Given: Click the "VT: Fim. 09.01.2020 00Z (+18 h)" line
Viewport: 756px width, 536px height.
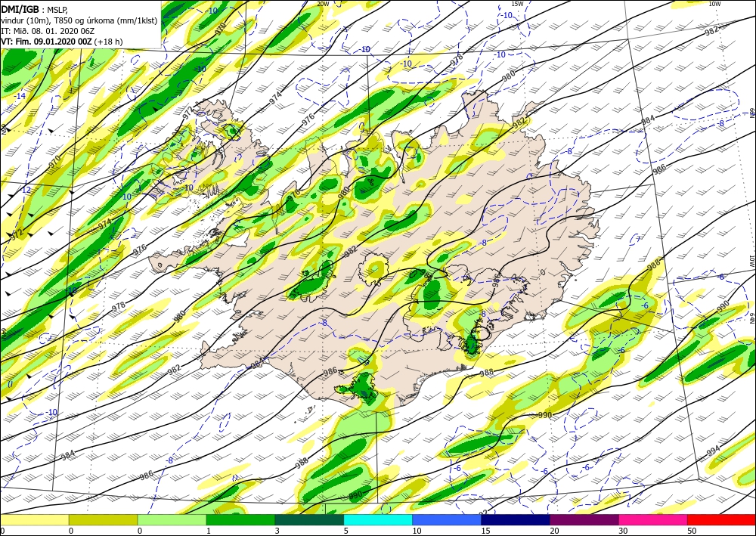Looking at the screenshot, I should tap(62, 42).
